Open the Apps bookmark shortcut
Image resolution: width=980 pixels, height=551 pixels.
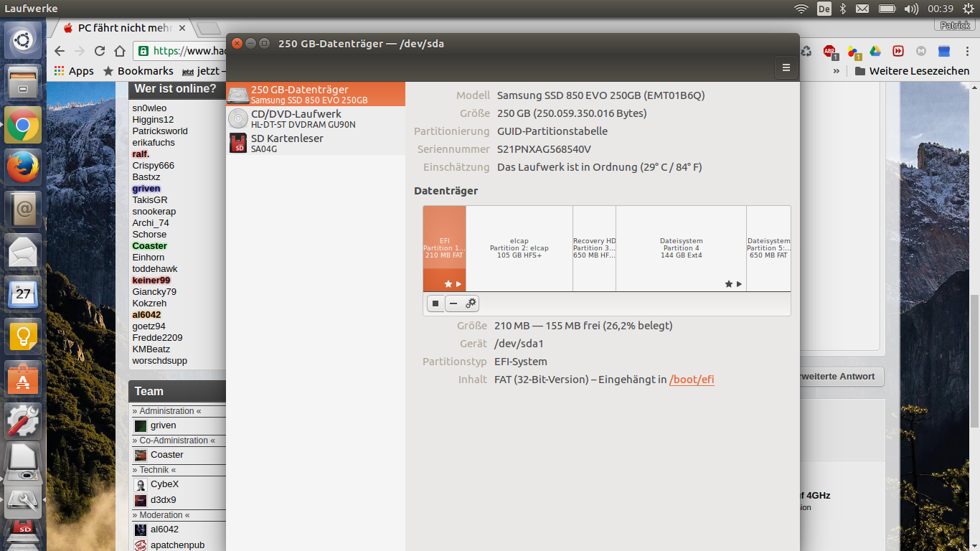point(74,71)
